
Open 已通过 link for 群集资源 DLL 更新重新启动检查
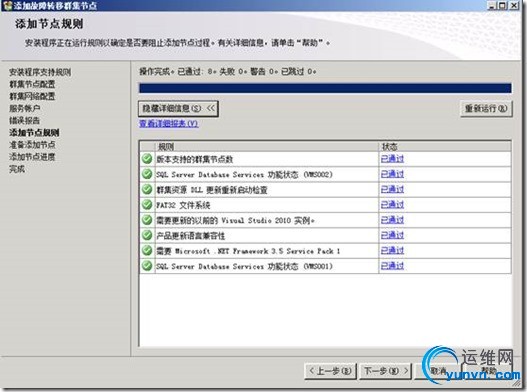coord(392,189)
